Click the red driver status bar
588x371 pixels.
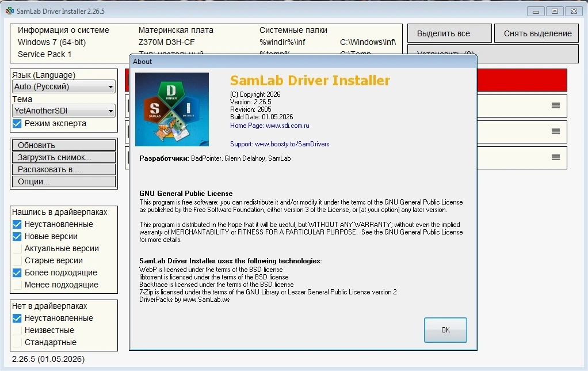[522, 80]
